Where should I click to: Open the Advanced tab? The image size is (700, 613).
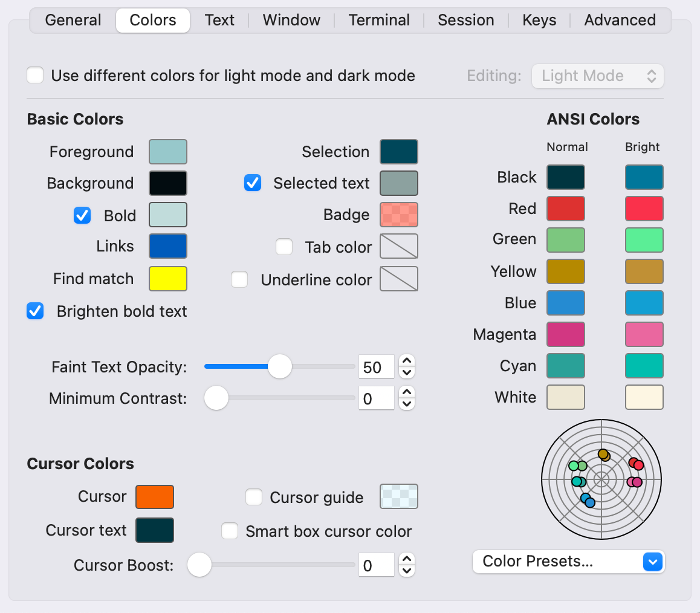(x=620, y=20)
